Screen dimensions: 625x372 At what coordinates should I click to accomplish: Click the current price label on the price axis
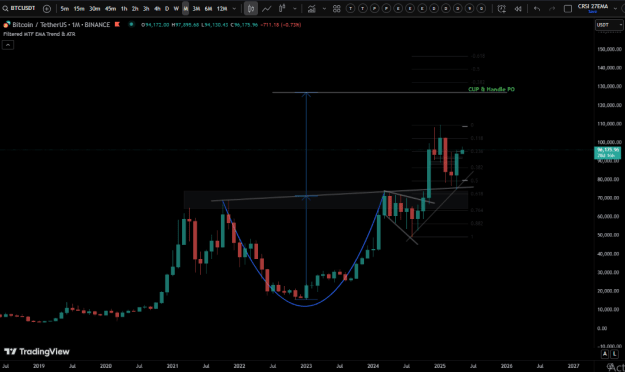607,152
